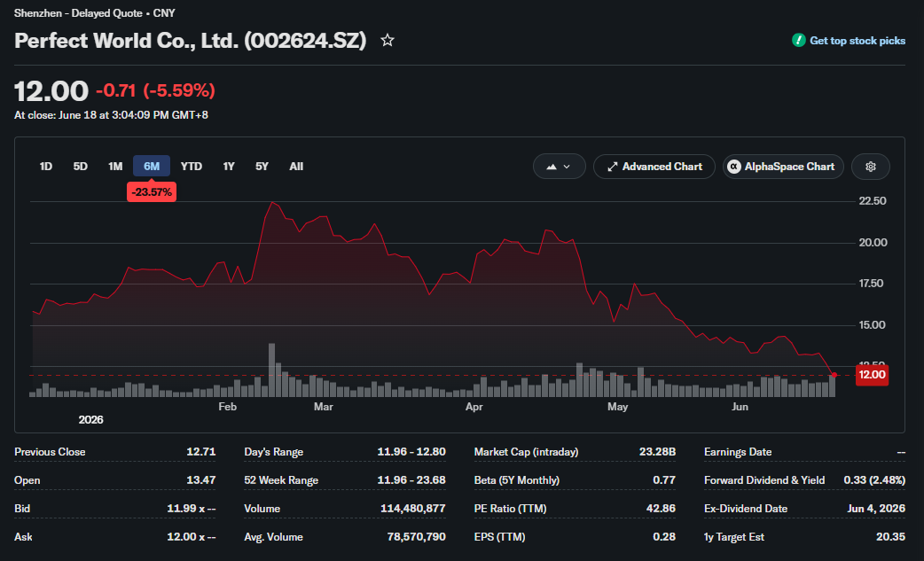Viewport: 924px width, 561px height.
Task: Open chart type dropdown
Action: (559, 167)
